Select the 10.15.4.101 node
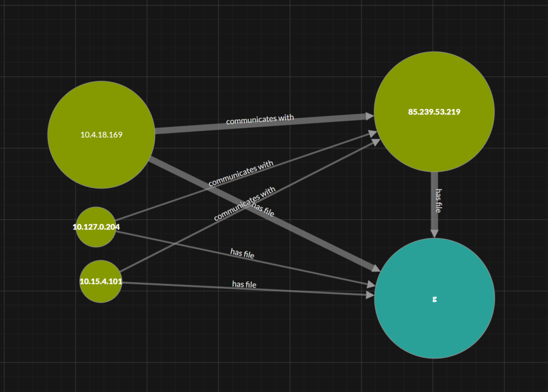548x392 pixels. coord(101,281)
